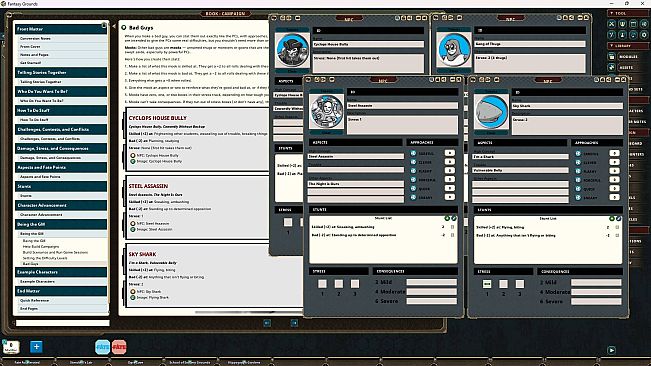Screen dimensions: 651x366
Task: Click the Careful value box on Steel Assassin
Action: click(x=450, y=153)
